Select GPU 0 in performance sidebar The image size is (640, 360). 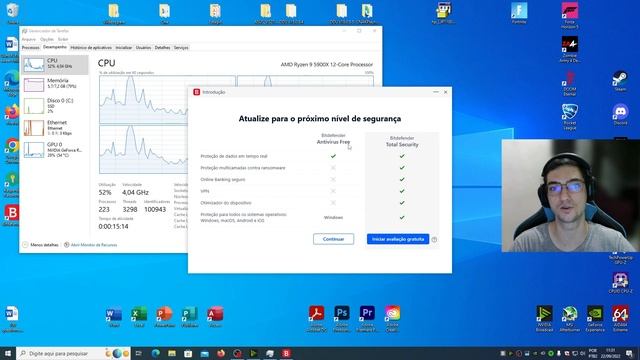tap(55, 150)
